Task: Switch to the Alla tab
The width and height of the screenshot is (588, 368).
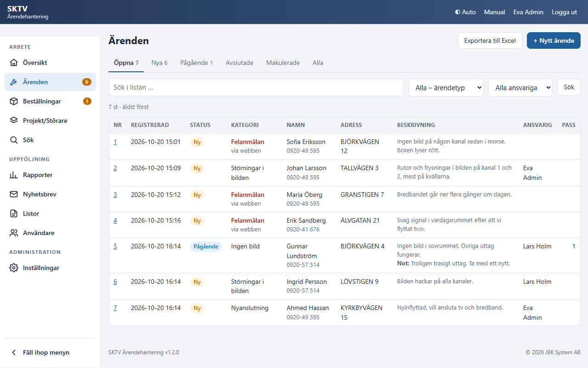Action: (318, 63)
